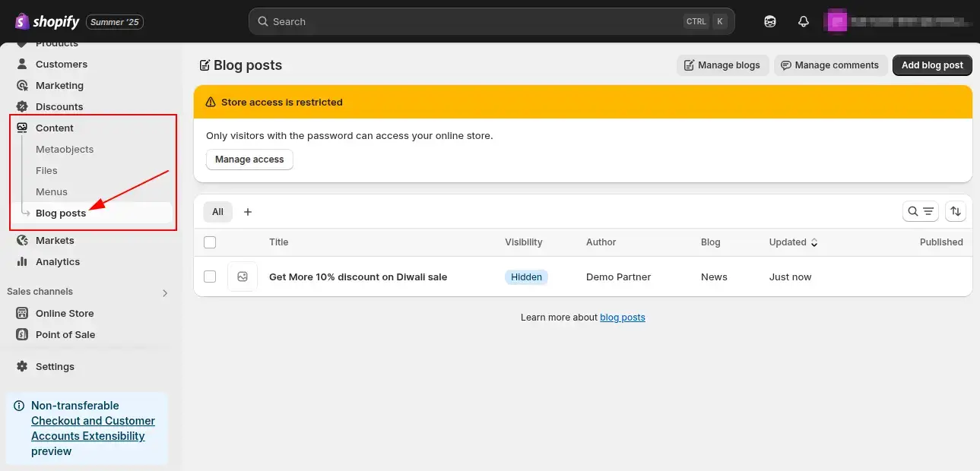The image size is (980, 471).
Task: Check the Diwali sale post checkbox
Action: 210,277
